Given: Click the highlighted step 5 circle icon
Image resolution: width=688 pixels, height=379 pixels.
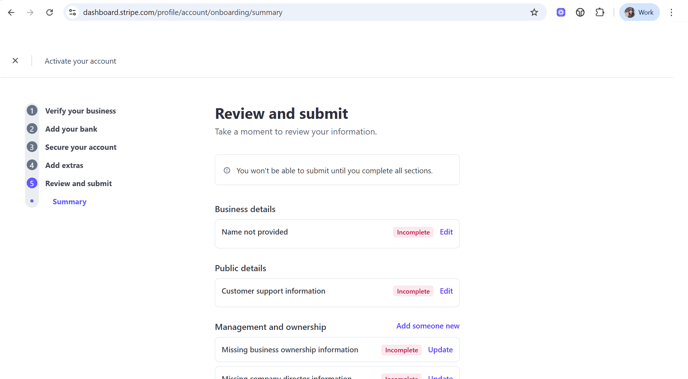Looking at the screenshot, I should 32,183.
